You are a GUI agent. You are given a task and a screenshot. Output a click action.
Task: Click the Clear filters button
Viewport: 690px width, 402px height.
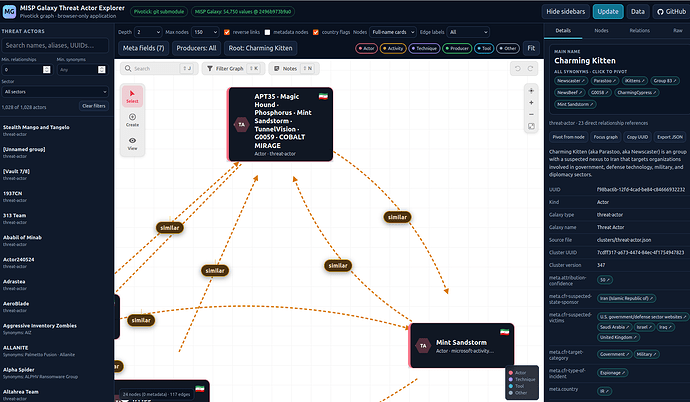(x=94, y=106)
